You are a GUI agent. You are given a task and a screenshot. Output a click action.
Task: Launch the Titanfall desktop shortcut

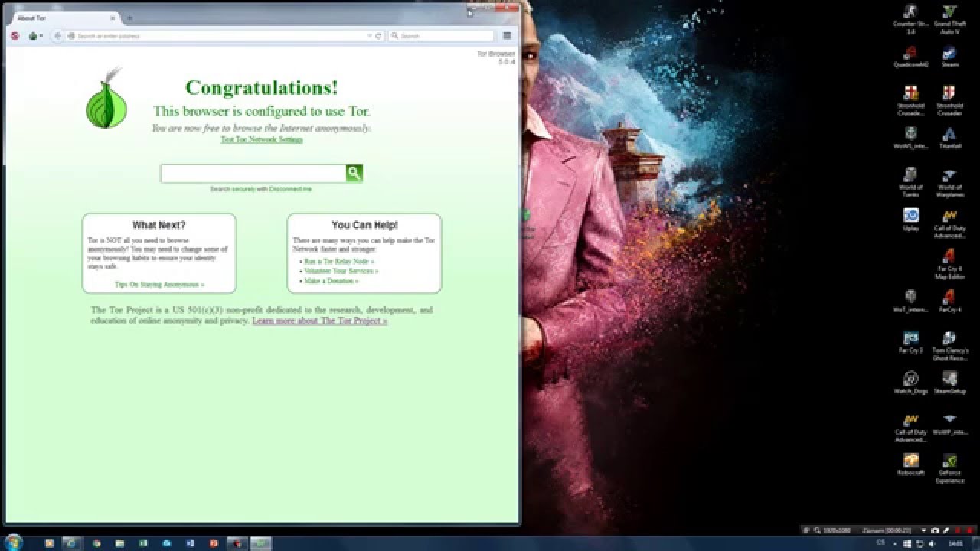click(949, 138)
